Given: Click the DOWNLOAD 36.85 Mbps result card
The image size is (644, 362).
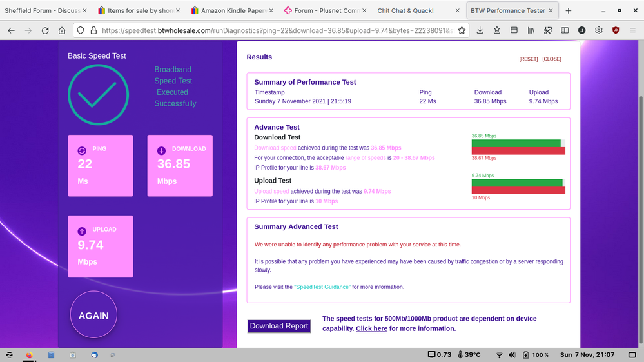Looking at the screenshot, I should pos(180,166).
